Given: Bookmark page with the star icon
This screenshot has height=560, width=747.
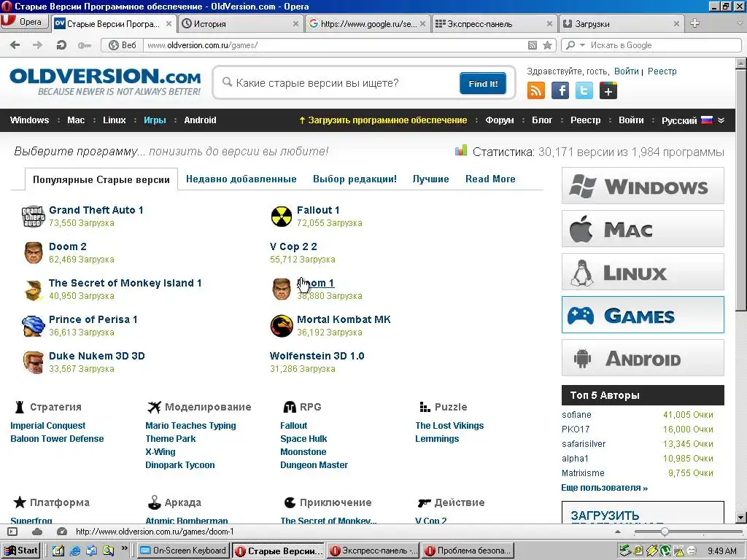Looking at the screenshot, I should click(x=547, y=45).
